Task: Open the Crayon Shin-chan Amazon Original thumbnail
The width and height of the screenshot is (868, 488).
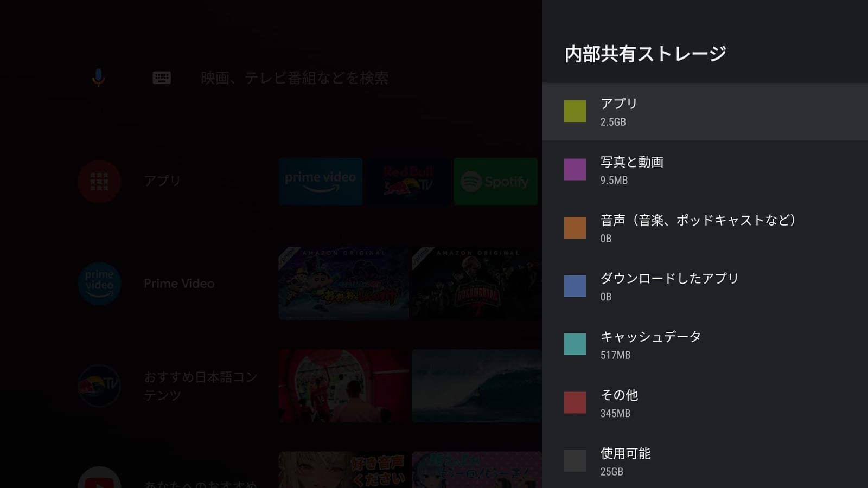Action: (x=343, y=284)
